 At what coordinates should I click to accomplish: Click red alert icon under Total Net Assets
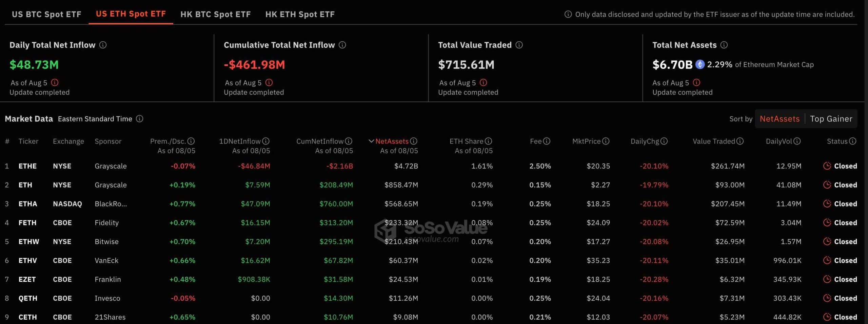point(696,83)
